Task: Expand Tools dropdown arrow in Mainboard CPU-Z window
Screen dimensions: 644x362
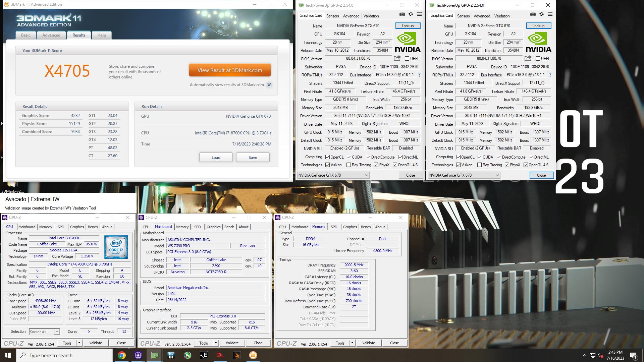Action: tap(216, 343)
